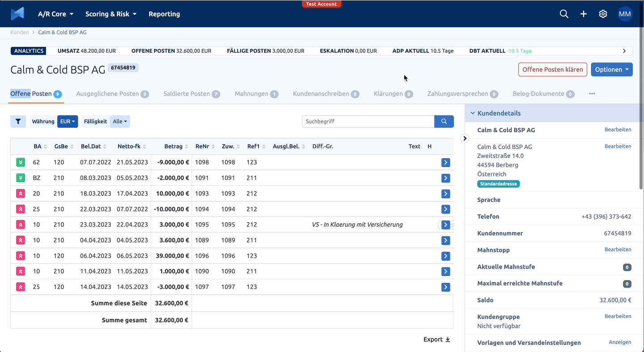Click the blue search button beside Suchbegriff
The height and width of the screenshot is (352, 644).
coord(444,122)
